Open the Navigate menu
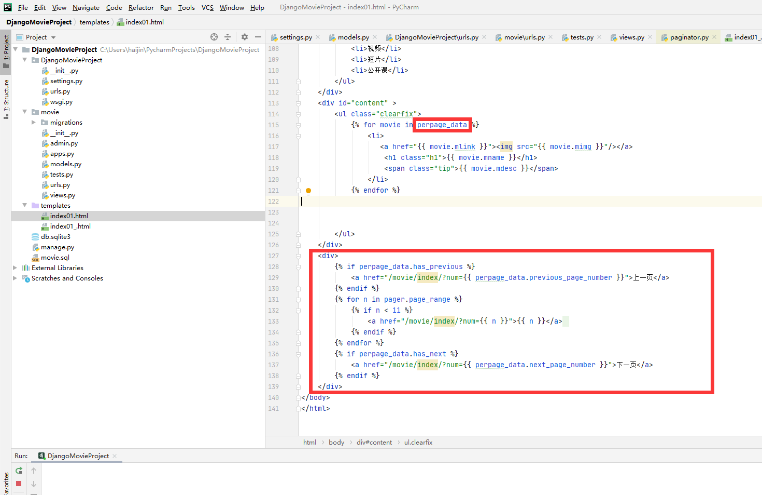The image size is (762, 495). click(x=86, y=7)
